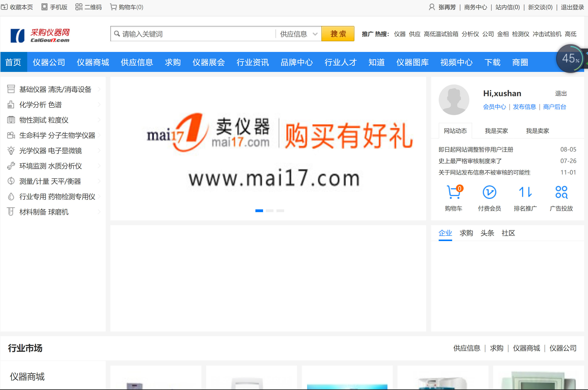
Task: Open news 史上最严格审核制度来了
Action: [470, 161]
